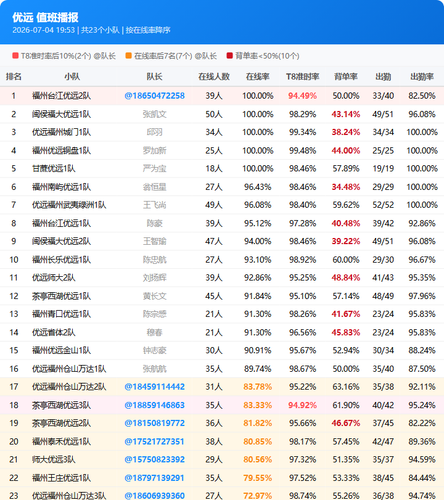
Task: Click the 优远 值班播报 title
Action: pos(45,17)
